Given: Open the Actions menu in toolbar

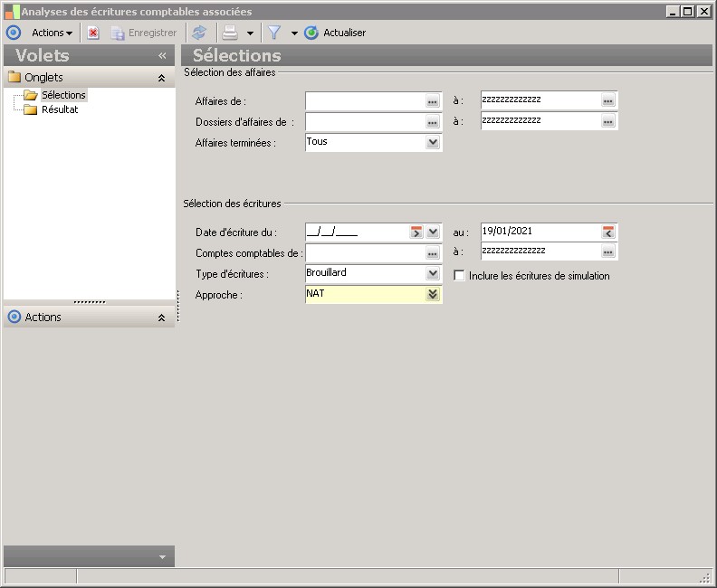Looking at the screenshot, I should pos(52,33).
